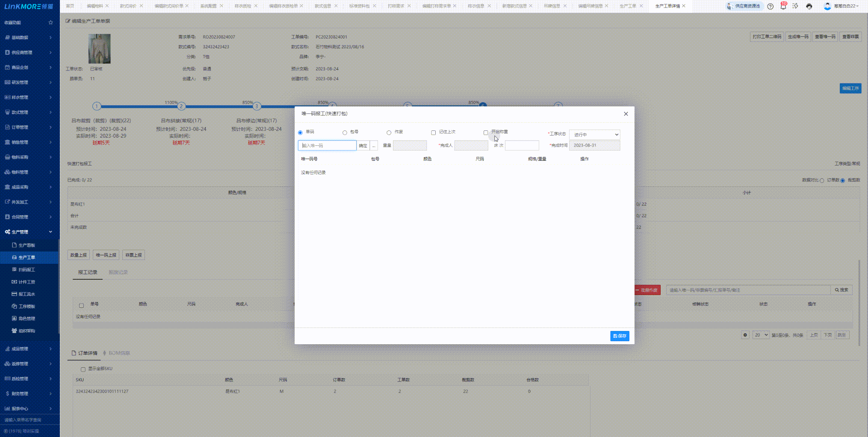
Task: Expand 基础数据 in the sidebar
Action: [29, 38]
